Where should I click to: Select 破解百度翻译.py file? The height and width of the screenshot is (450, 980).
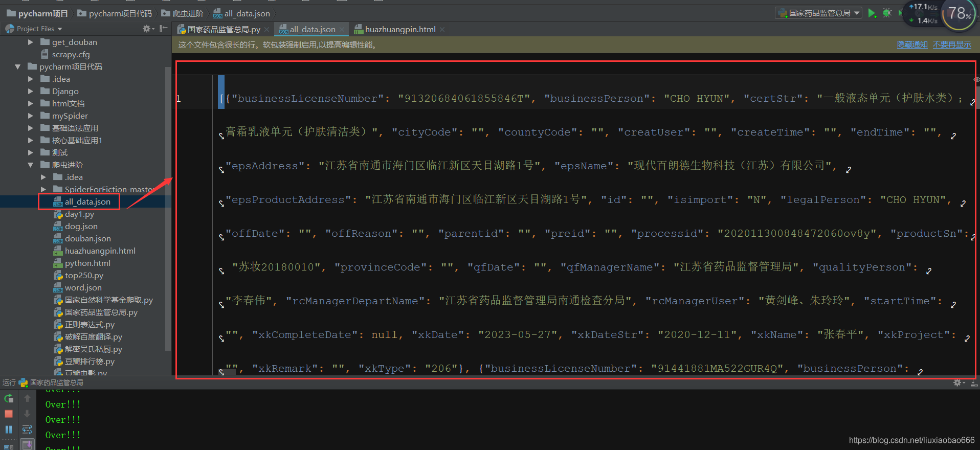(88, 336)
